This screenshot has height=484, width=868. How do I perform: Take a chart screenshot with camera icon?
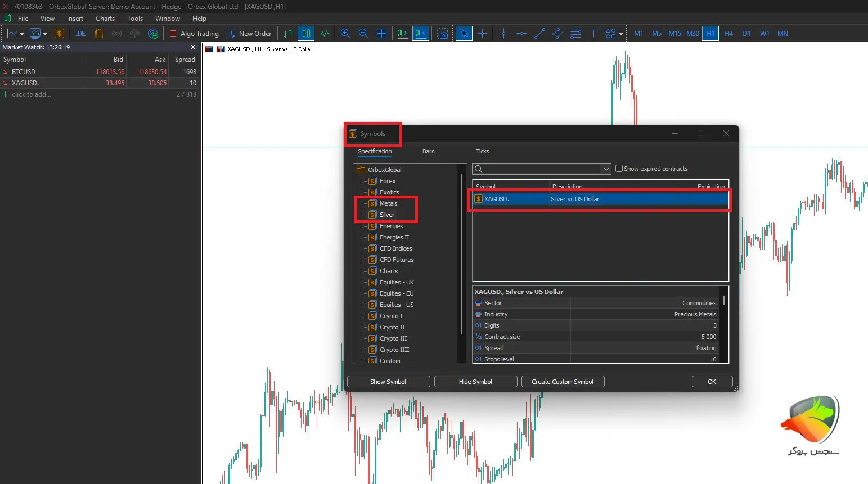click(x=443, y=34)
